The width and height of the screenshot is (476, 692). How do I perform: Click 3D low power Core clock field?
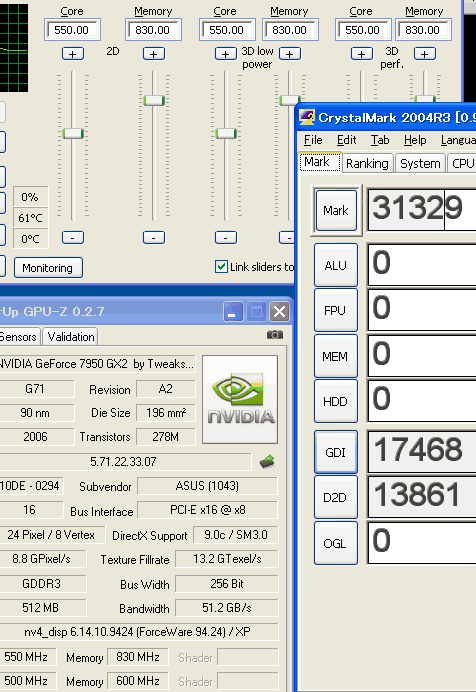click(x=227, y=30)
